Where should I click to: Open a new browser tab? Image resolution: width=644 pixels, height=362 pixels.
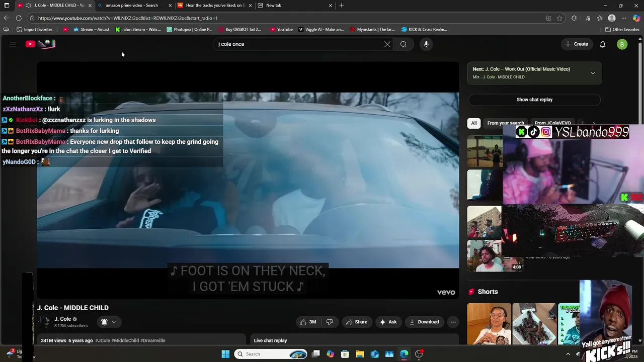(x=342, y=6)
